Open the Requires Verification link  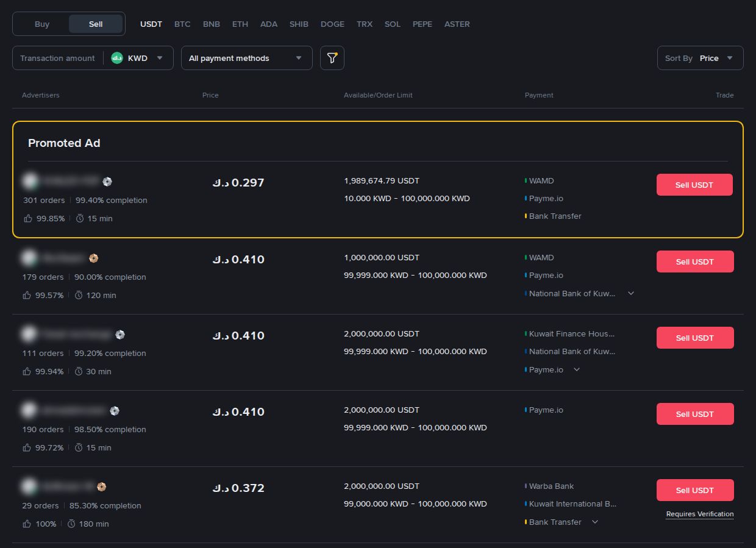(700, 514)
